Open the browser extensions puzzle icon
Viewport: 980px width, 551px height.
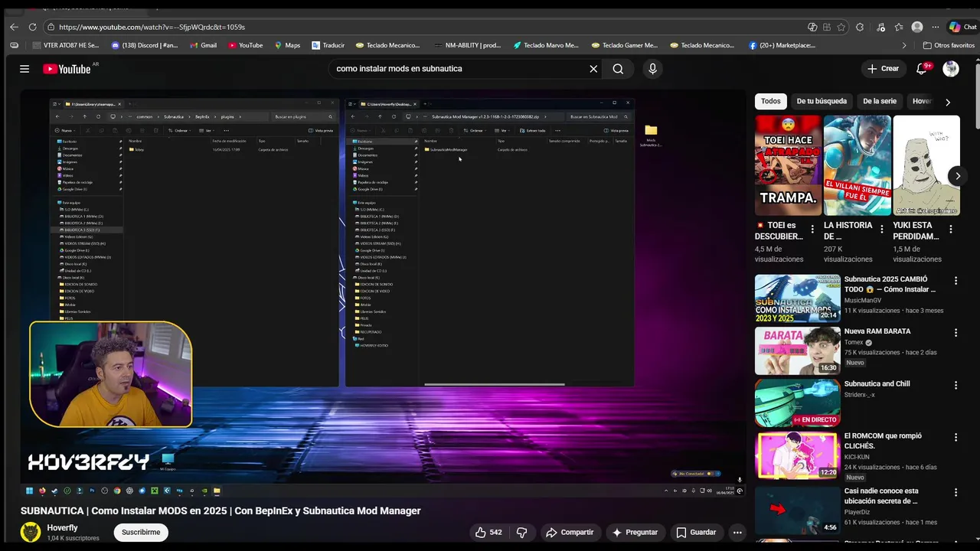[x=860, y=27]
